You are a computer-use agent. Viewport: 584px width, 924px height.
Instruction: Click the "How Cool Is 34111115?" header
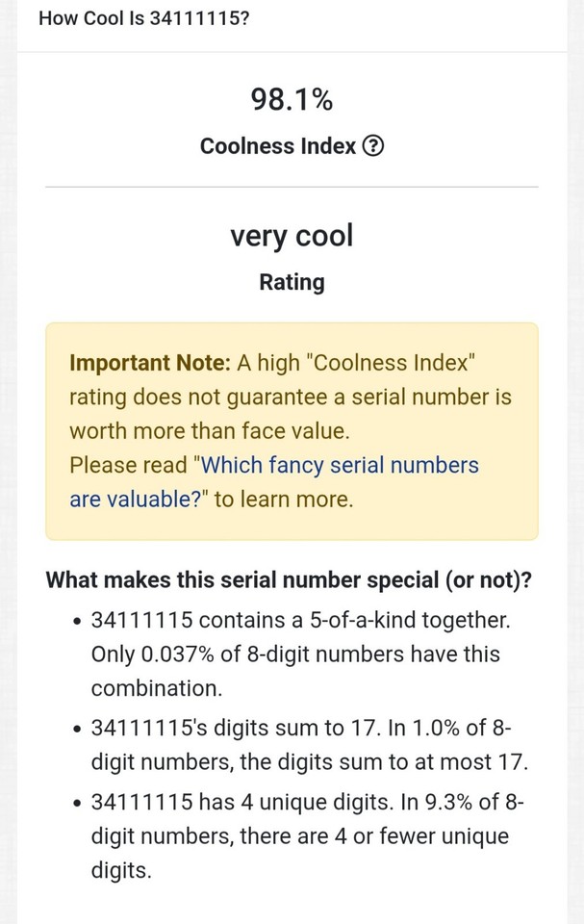[143, 18]
